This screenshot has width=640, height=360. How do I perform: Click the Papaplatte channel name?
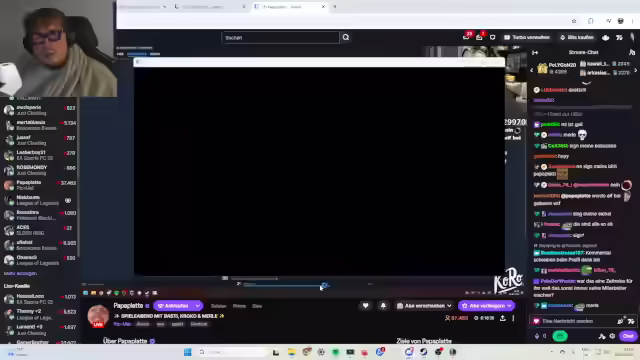(128, 305)
